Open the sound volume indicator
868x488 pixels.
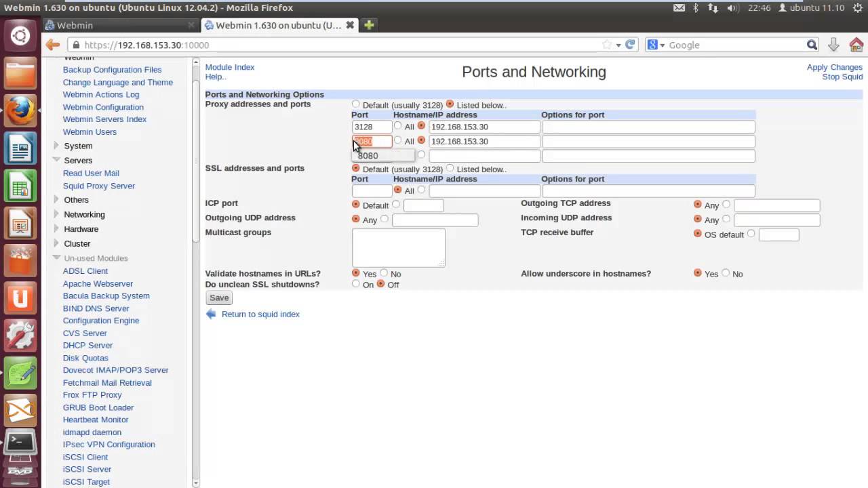(x=732, y=7)
